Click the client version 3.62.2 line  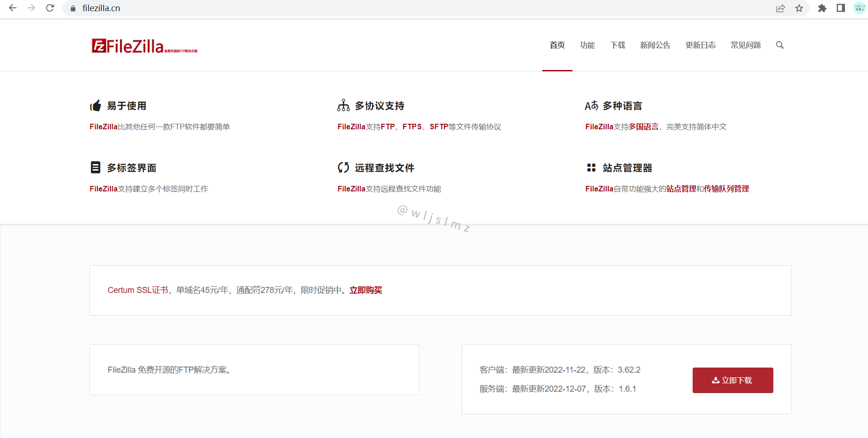point(560,370)
